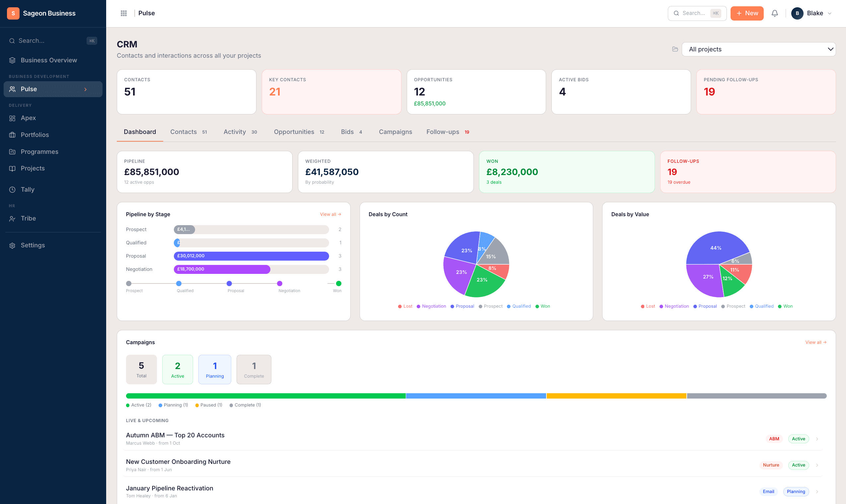Click the Pulse people icon in sidebar
This screenshot has width=846, height=504.
(12, 89)
